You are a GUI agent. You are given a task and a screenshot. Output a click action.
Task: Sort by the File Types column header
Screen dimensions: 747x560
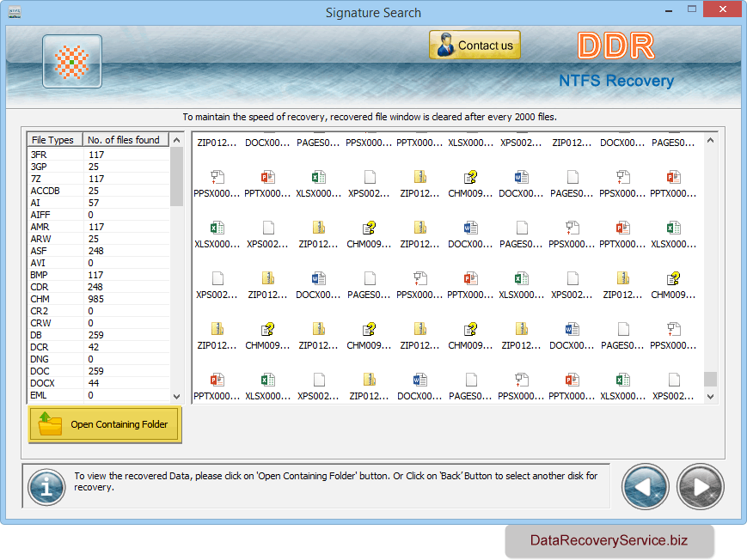click(x=55, y=139)
